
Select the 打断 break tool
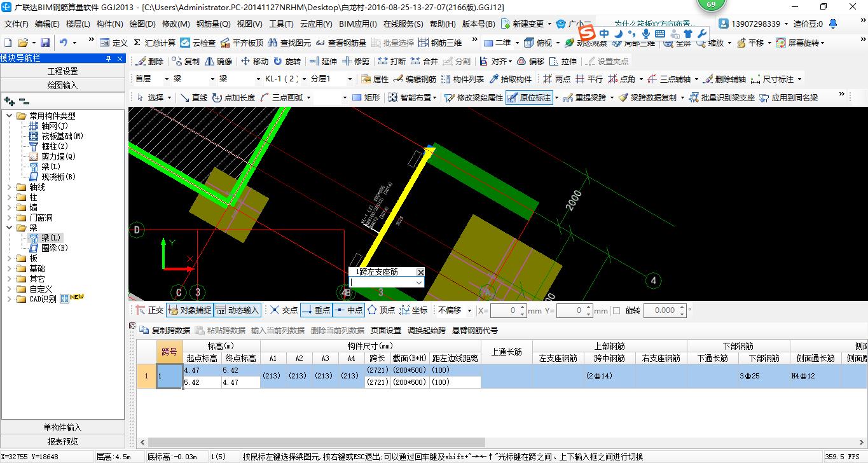392,62
